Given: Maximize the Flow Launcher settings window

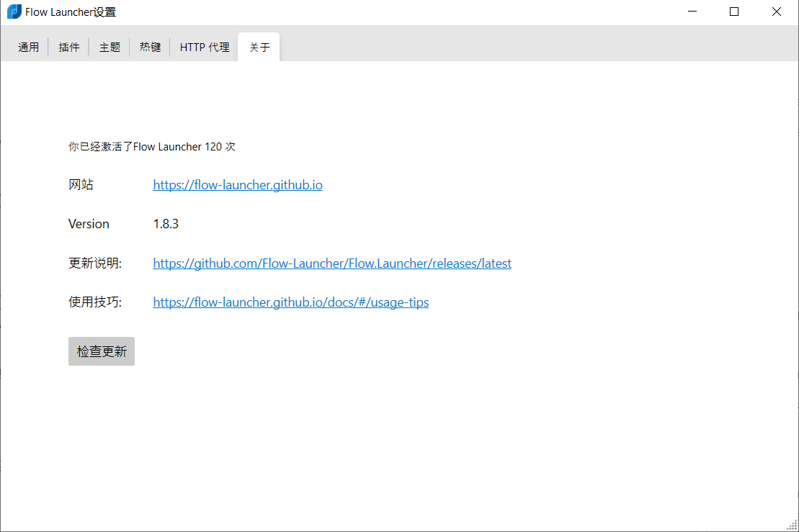Looking at the screenshot, I should tap(733, 12).
